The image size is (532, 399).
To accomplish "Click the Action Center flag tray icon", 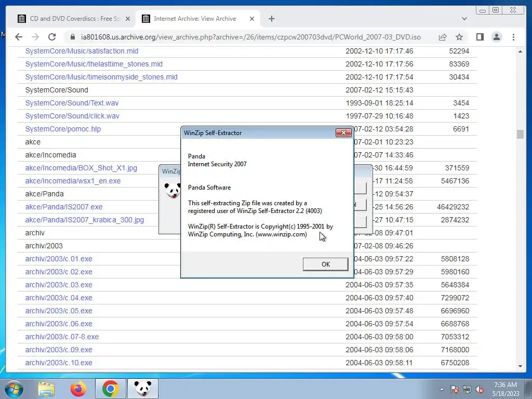I will click(455, 389).
